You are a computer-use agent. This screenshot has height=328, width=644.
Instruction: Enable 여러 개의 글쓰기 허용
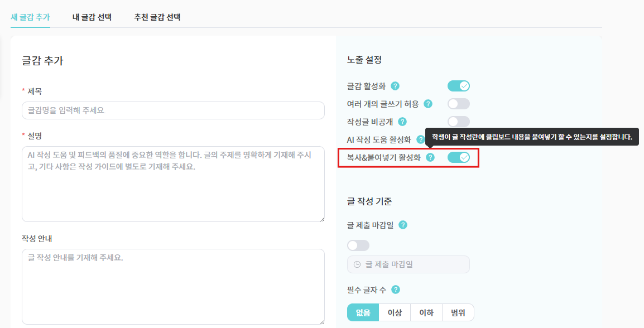(x=459, y=103)
